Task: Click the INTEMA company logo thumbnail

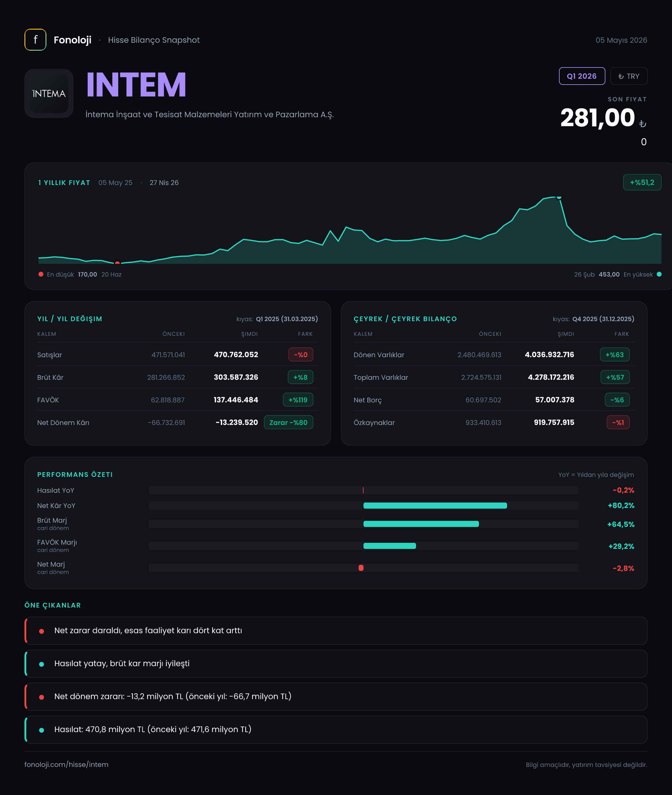Action: (49, 93)
